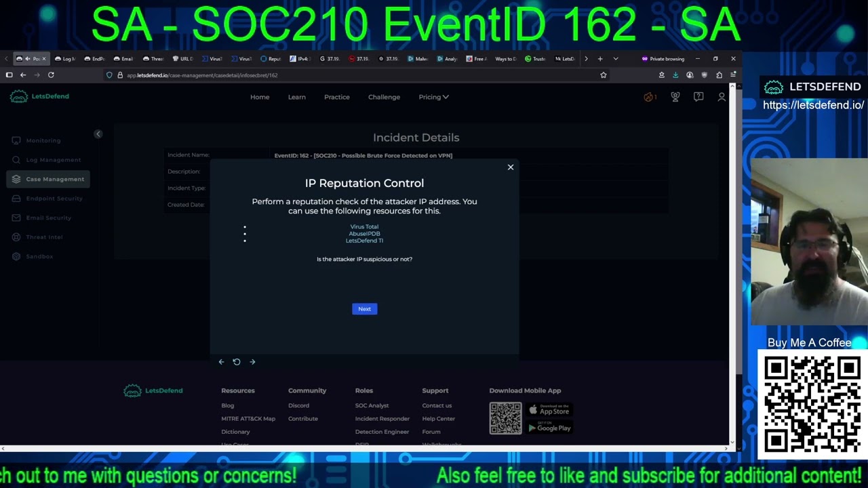The image size is (868, 488).
Task: Click the footer mobile app QR code
Action: (506, 418)
